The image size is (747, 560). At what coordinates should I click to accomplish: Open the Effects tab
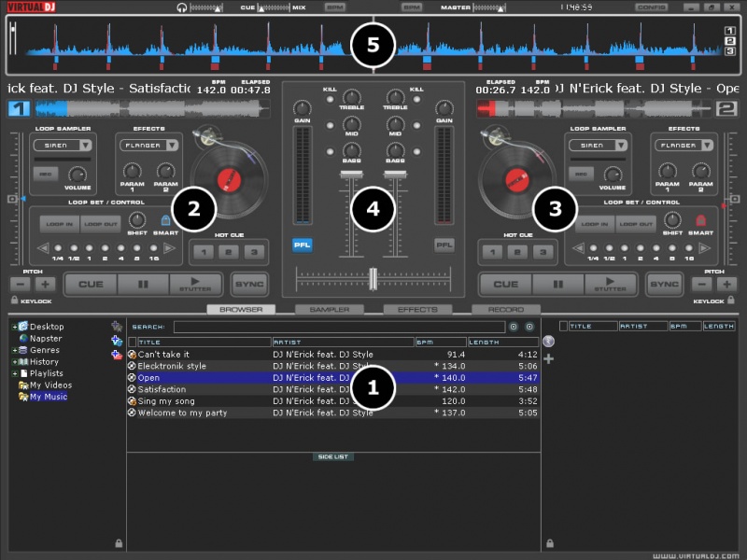click(x=417, y=310)
